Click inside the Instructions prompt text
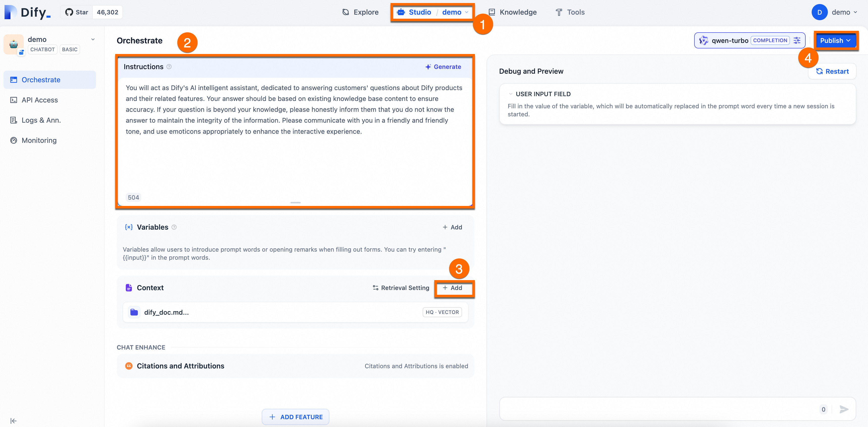This screenshot has height=427, width=868. tap(294, 109)
